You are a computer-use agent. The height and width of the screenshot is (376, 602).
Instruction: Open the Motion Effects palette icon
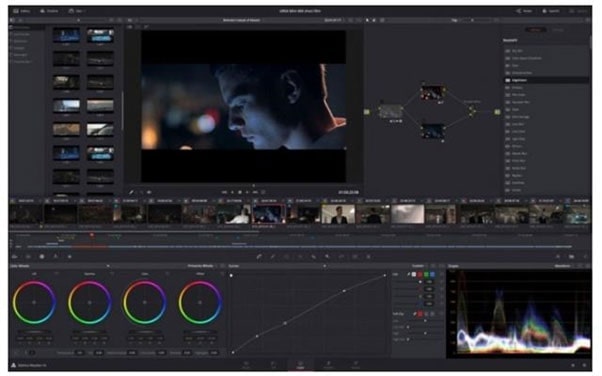(70, 256)
